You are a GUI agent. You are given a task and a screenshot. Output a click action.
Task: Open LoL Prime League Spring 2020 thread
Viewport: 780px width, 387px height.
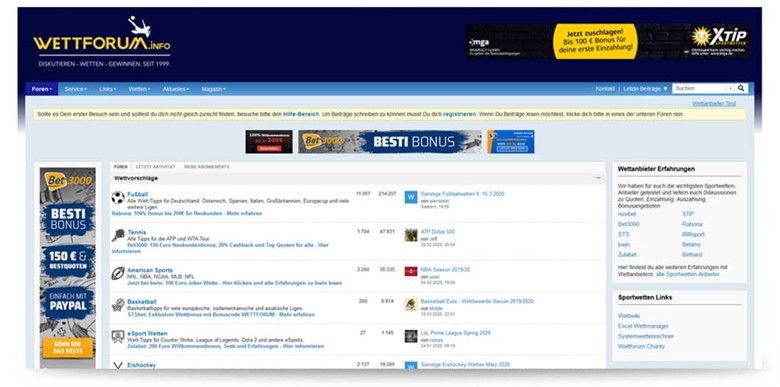tap(456, 333)
